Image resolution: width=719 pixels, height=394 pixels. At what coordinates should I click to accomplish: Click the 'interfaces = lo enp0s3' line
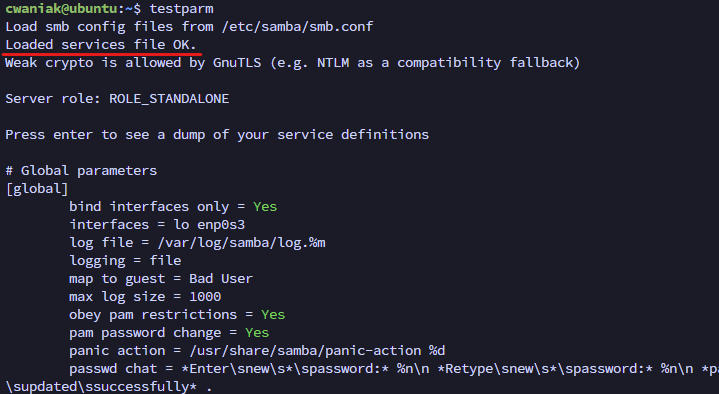[157, 225]
